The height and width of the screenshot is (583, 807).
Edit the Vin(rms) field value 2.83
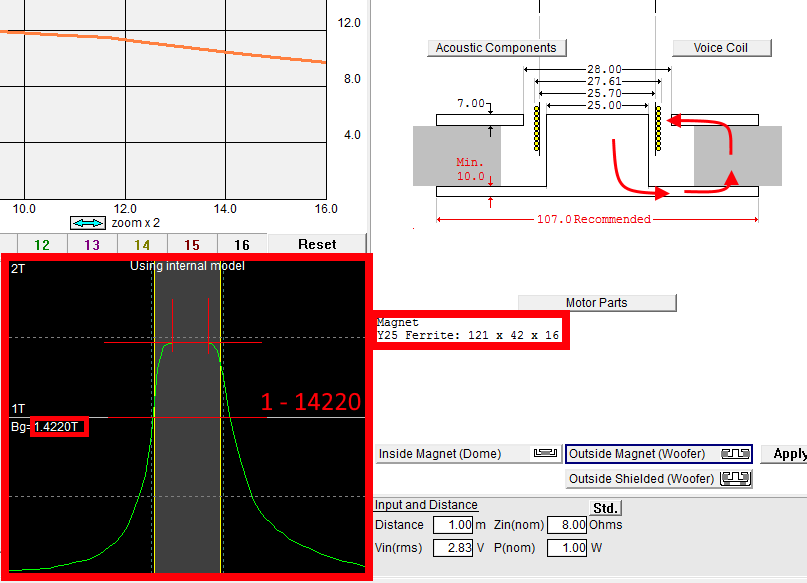tap(453, 548)
